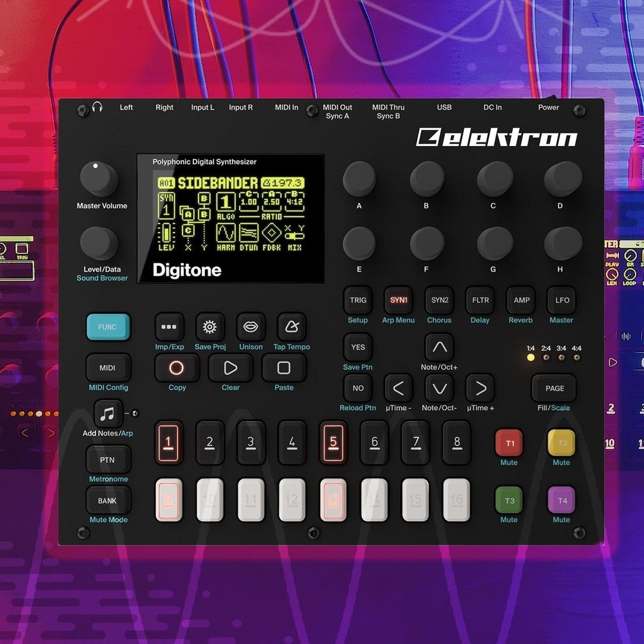Click the YES button
The width and height of the screenshot is (644, 644).
click(358, 347)
